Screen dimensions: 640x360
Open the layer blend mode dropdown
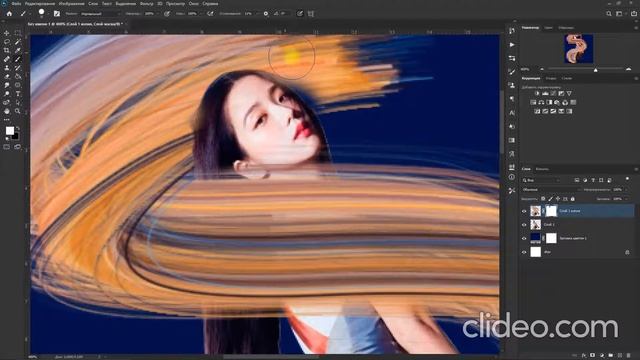point(551,190)
